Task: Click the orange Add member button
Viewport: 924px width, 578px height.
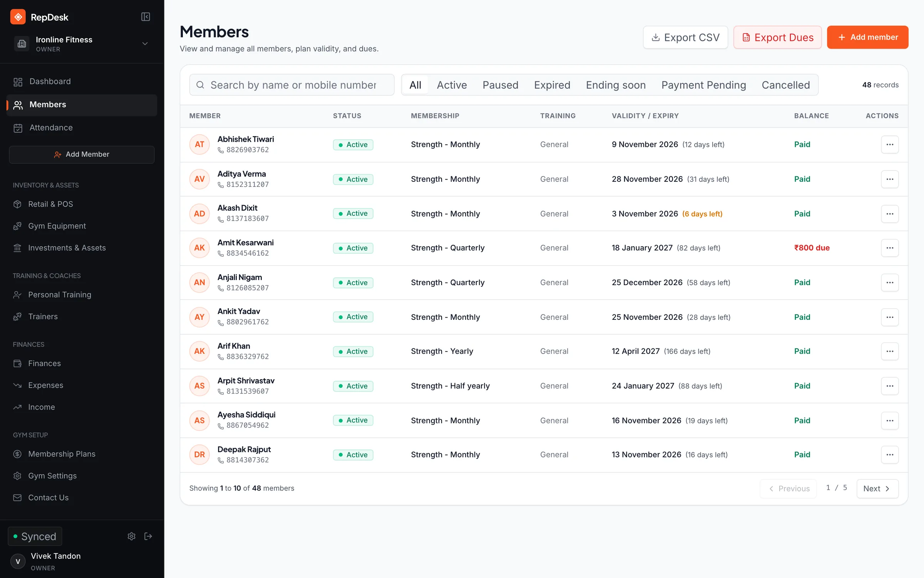Action: tap(868, 37)
